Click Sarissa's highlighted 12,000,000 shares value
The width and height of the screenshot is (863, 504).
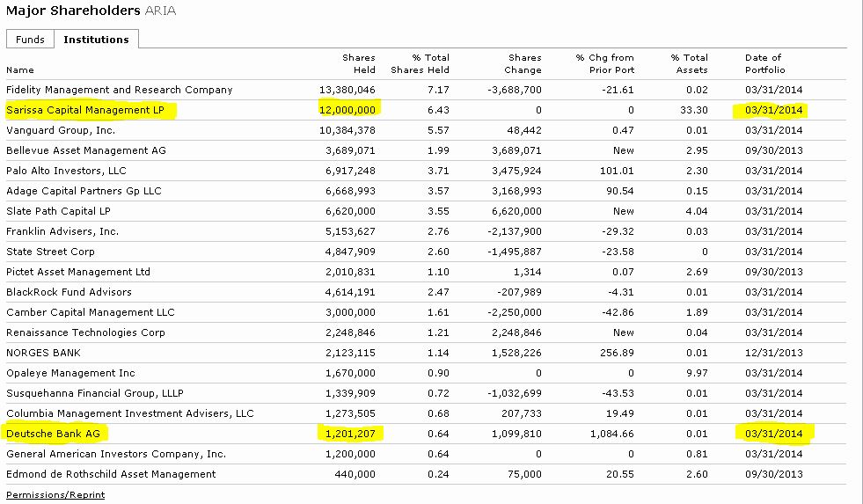click(x=349, y=110)
